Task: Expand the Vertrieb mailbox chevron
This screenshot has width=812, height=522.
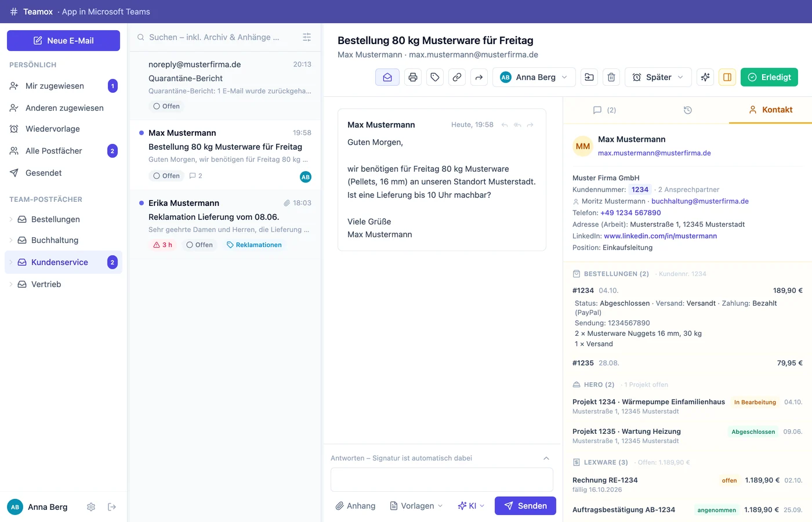Action: pos(11,284)
